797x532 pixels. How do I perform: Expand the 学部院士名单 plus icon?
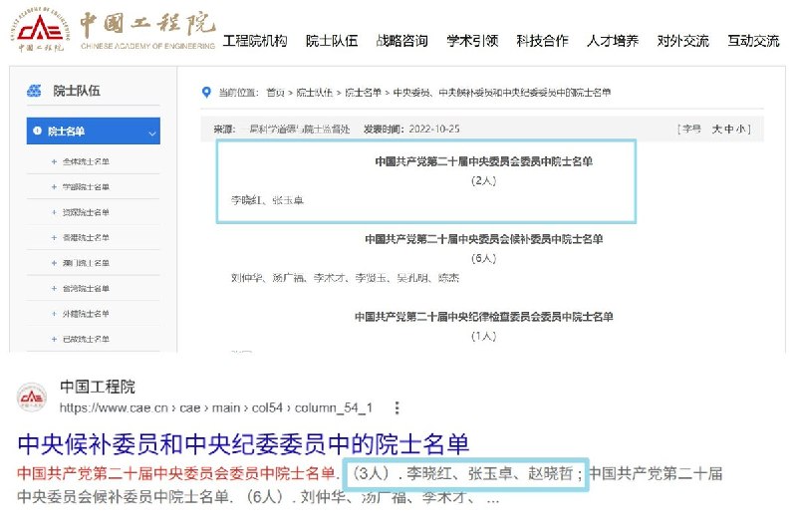[x=54, y=187]
